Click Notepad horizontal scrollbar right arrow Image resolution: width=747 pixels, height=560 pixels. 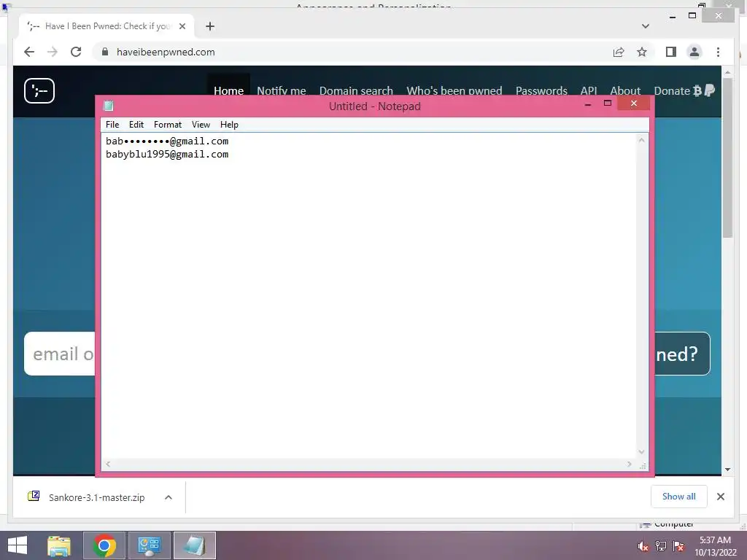(630, 464)
